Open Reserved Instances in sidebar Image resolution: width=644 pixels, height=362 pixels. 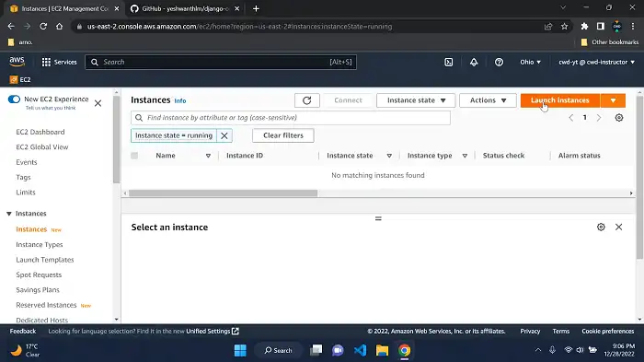tap(46, 305)
